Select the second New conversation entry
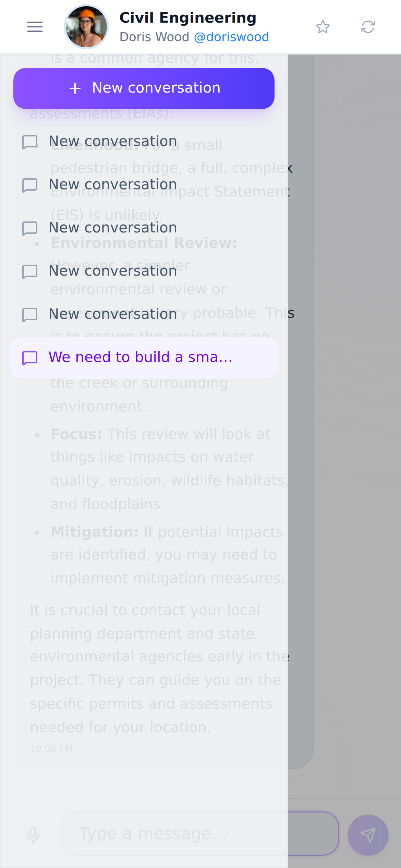The height and width of the screenshot is (868, 401). point(144,185)
